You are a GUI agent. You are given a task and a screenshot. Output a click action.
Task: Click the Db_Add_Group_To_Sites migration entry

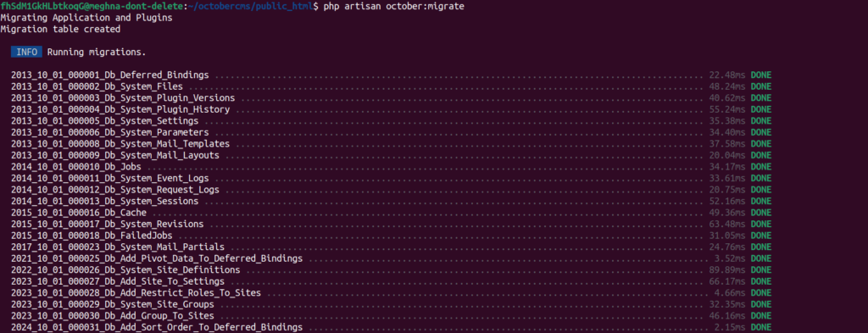[x=113, y=316]
